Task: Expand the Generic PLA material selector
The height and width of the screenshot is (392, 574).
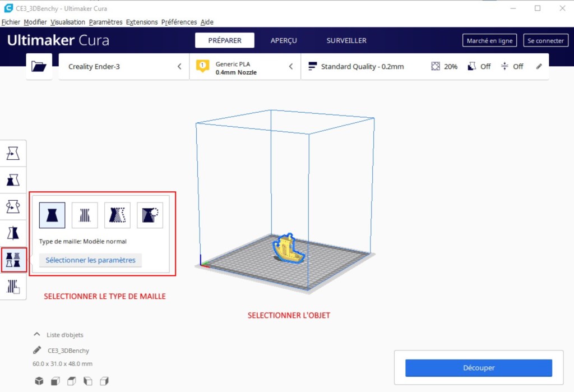Action: pos(245,66)
